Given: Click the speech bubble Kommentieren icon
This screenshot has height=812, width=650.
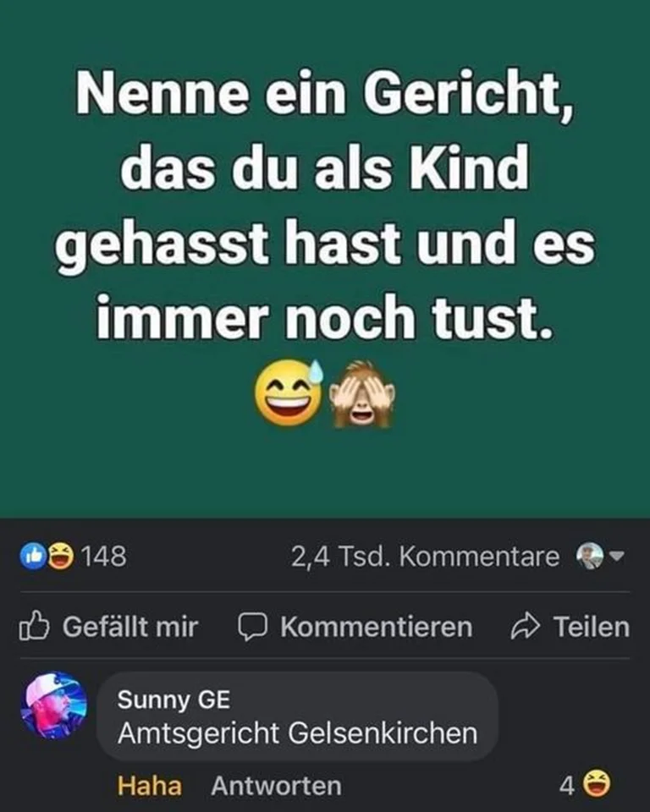Looking at the screenshot, I should [x=252, y=627].
